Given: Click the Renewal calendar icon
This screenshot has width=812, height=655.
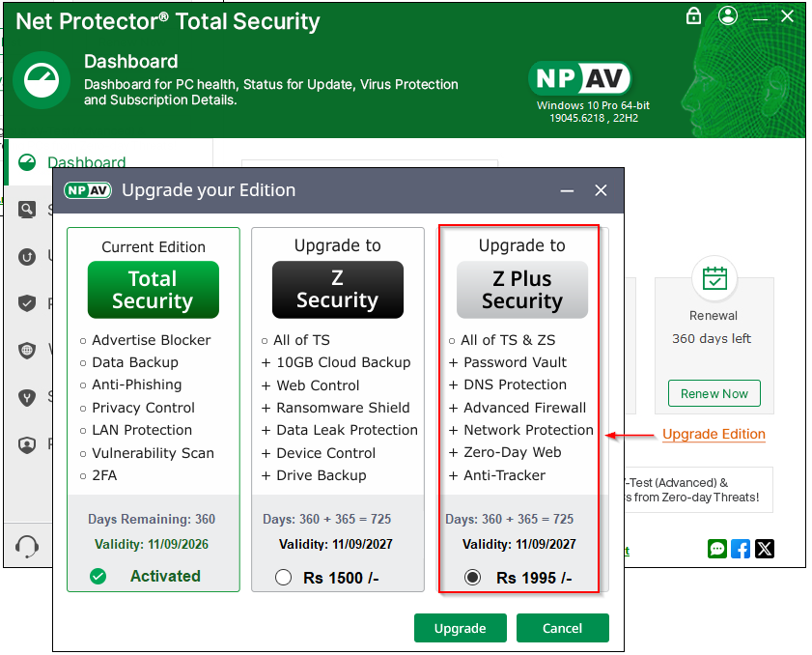Looking at the screenshot, I should point(714,278).
